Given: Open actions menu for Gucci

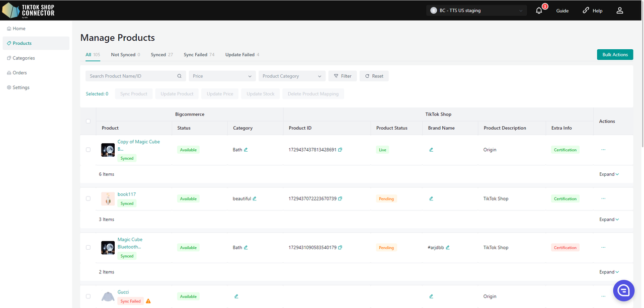Looking at the screenshot, I should 603,296.
